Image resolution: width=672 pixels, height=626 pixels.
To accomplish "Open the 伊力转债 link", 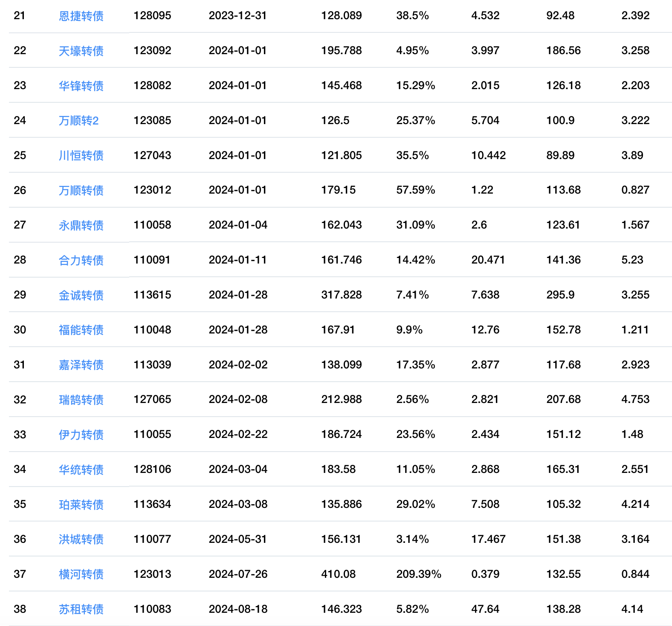I will click(x=81, y=435).
